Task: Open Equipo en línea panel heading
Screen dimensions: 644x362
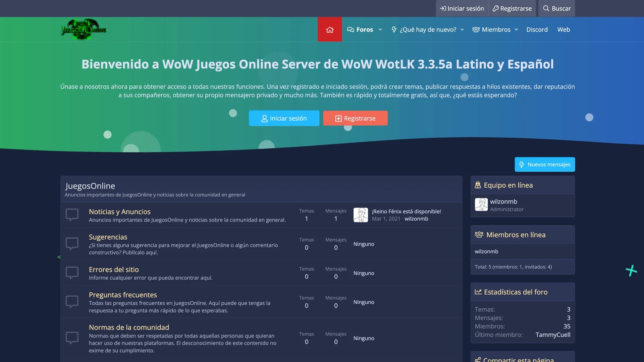Action: point(508,185)
